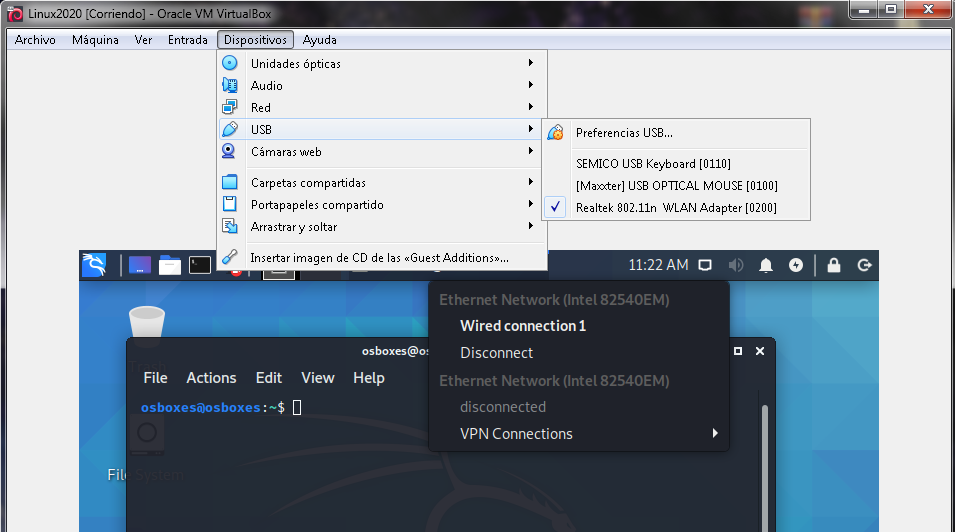Click the Audio speaker icon in menu
The width and height of the screenshot is (955, 532).
(x=230, y=85)
